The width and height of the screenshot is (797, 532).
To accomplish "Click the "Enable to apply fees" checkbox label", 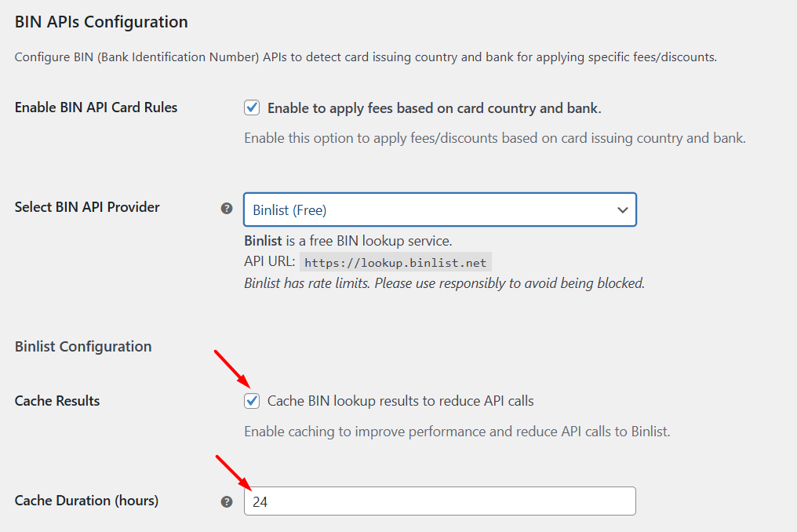I will tap(434, 108).
